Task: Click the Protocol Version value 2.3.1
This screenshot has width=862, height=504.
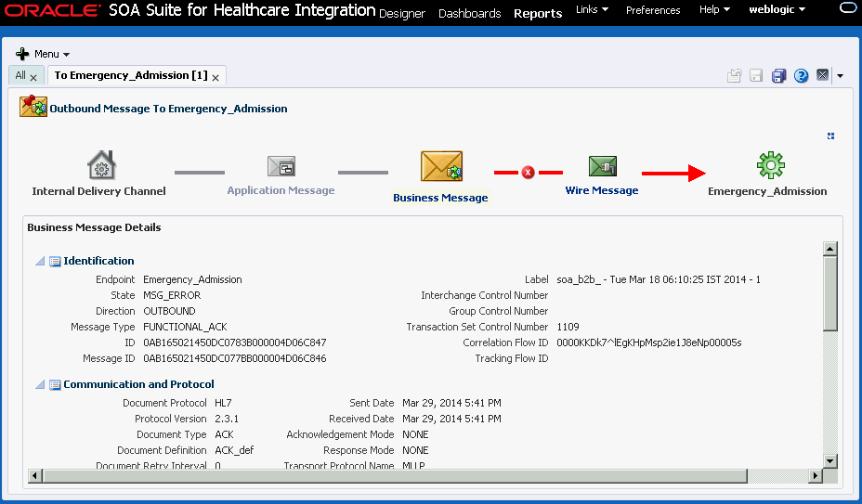Action: point(227,419)
